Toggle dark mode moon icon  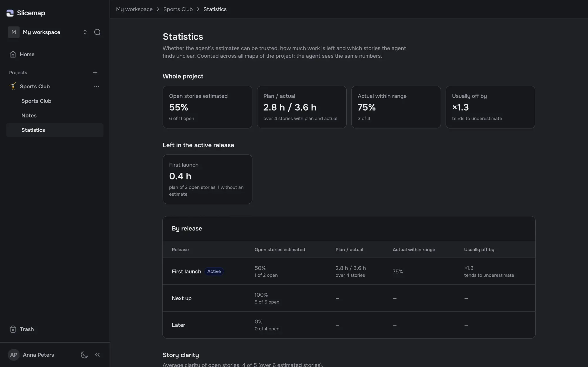84,355
